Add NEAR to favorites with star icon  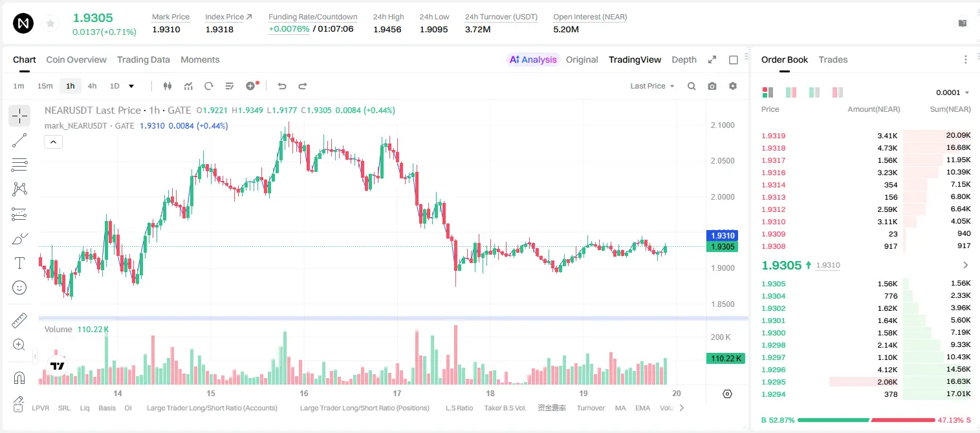[50, 24]
